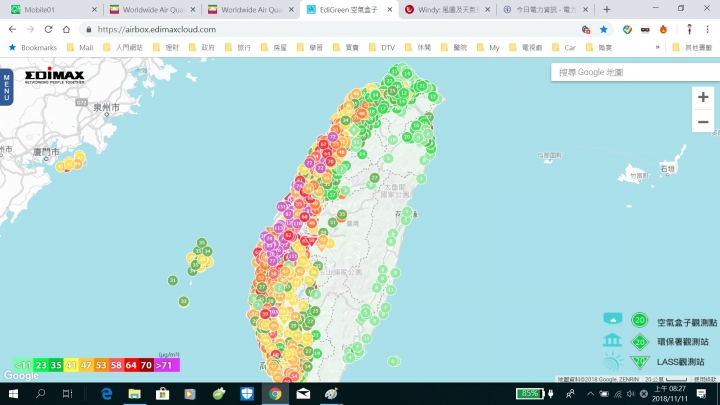
Task: Open a new browser tab
Action: [x=607, y=9]
